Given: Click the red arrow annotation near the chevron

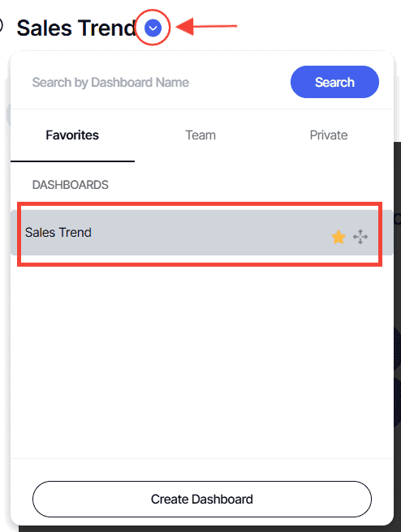Looking at the screenshot, I should tap(206, 26).
